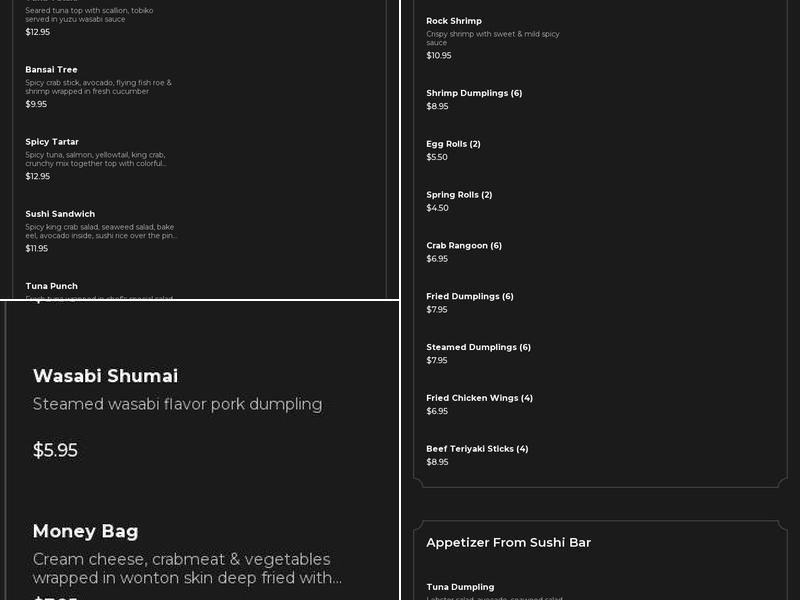Pick the Egg Rolls (2) item
The width and height of the screenshot is (800, 600).
tap(453, 144)
